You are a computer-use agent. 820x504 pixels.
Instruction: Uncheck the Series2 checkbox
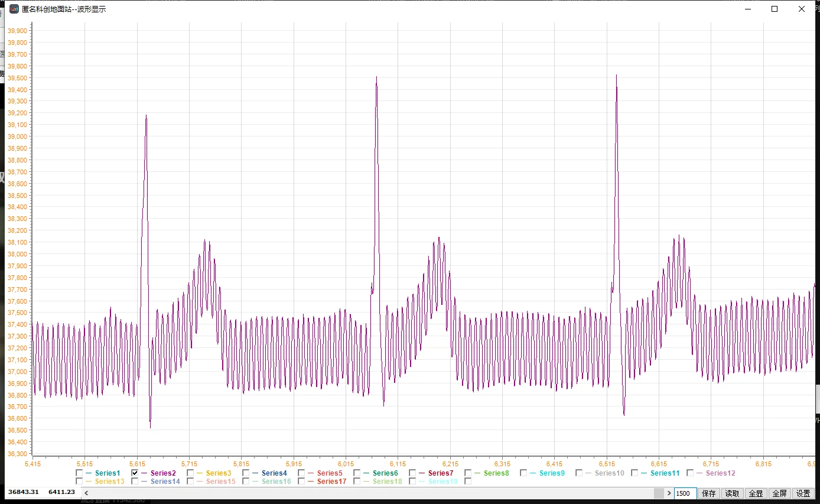tap(135, 473)
